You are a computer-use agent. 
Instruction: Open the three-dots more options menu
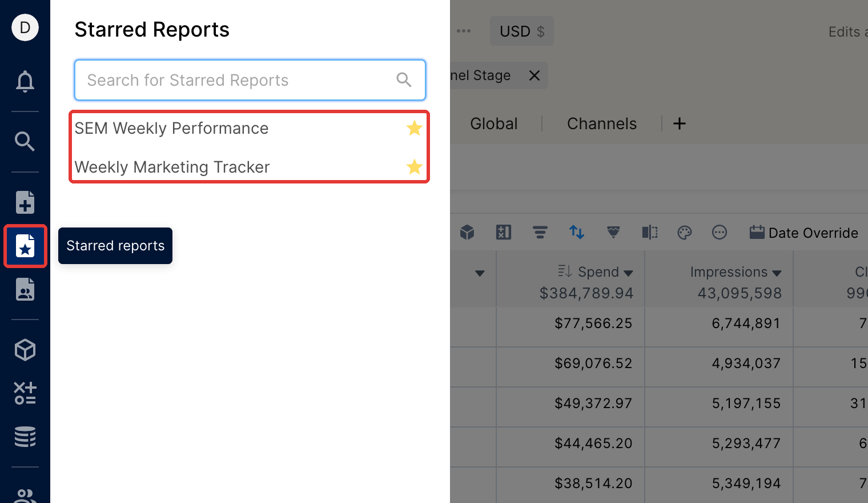point(464,31)
